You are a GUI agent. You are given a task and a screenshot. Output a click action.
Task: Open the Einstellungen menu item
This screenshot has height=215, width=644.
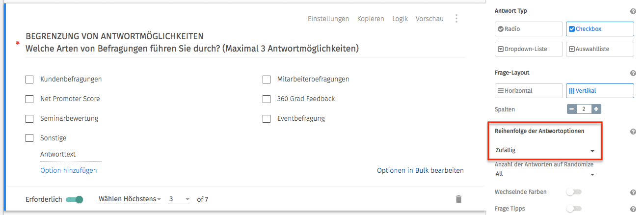(x=328, y=19)
